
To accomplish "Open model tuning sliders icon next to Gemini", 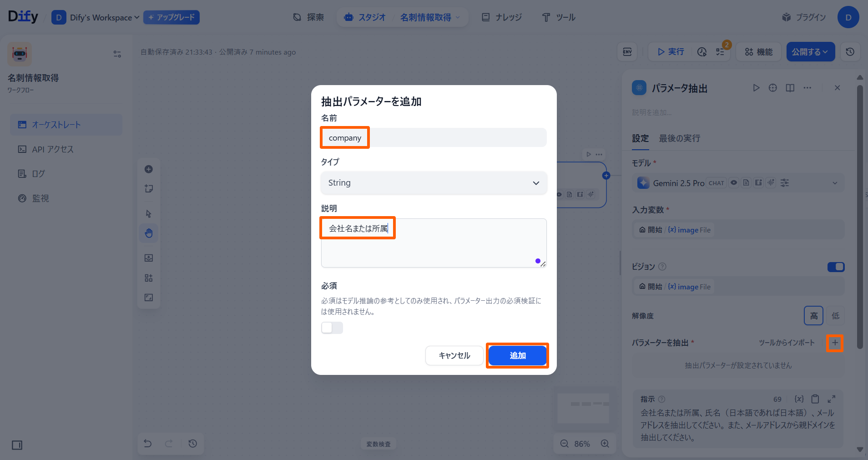I will tap(784, 182).
